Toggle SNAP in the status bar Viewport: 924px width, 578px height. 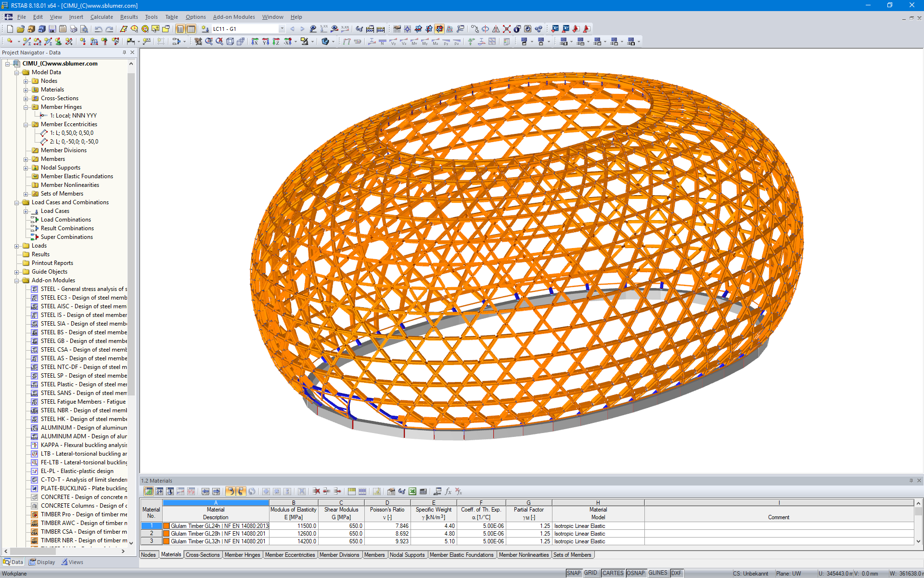(x=573, y=573)
